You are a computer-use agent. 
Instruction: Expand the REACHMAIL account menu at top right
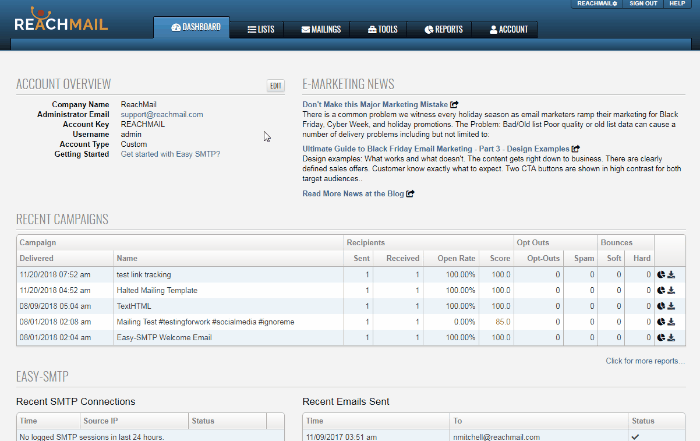pos(597,4)
